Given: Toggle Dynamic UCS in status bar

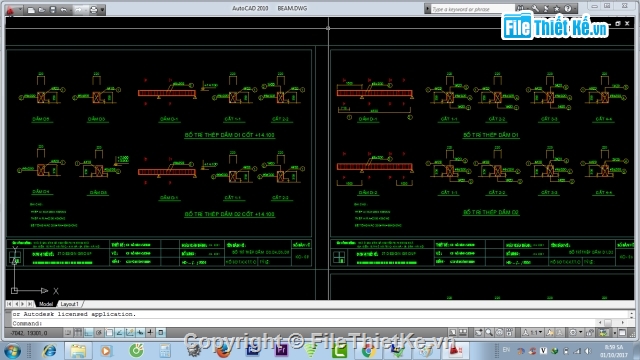Looking at the screenshot, I should click(x=130, y=333).
